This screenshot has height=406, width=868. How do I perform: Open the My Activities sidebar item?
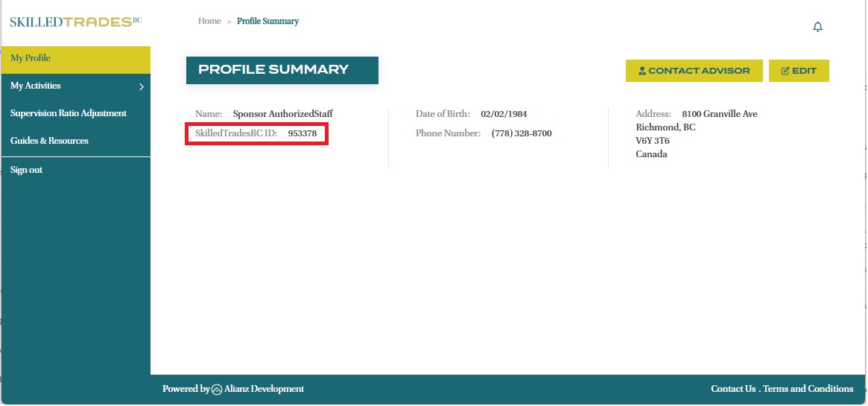[36, 86]
